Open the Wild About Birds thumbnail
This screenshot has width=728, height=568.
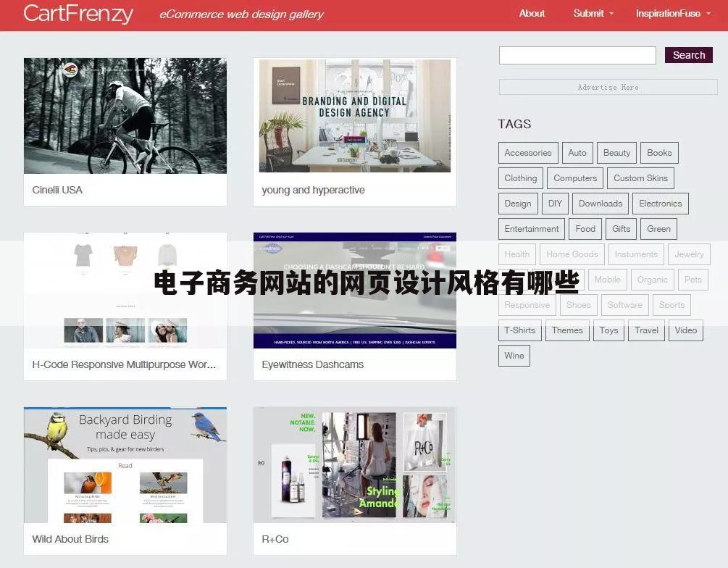125,464
